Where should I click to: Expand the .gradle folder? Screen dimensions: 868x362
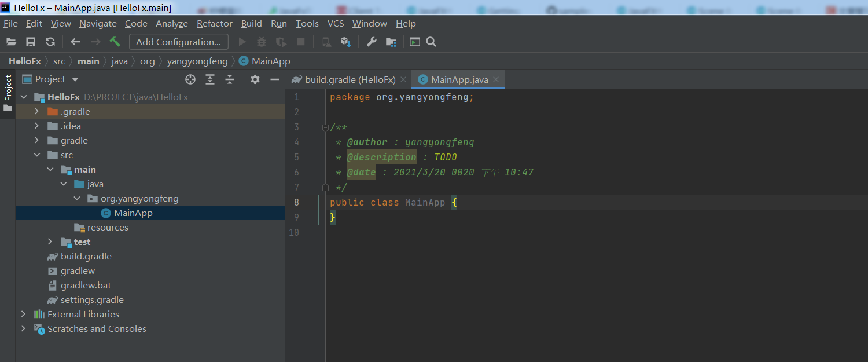(37, 111)
